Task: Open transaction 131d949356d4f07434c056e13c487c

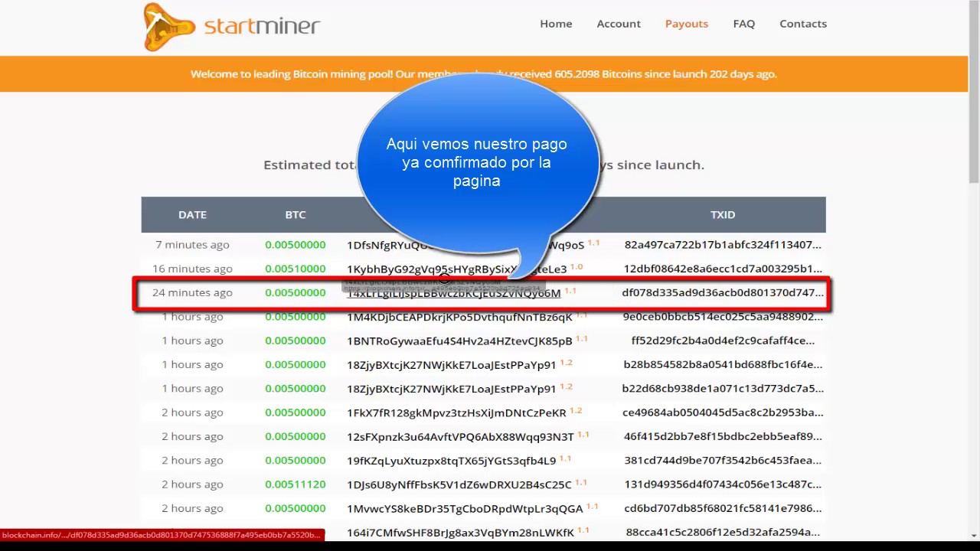Action: (723, 484)
